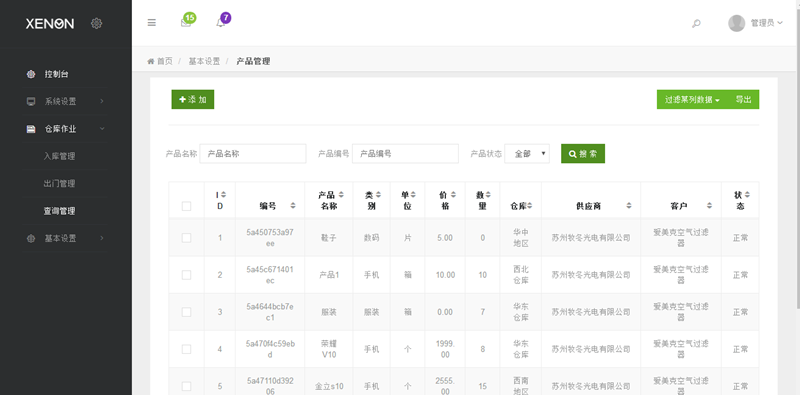Select 入库管理 in the sidebar submenu

click(x=60, y=156)
